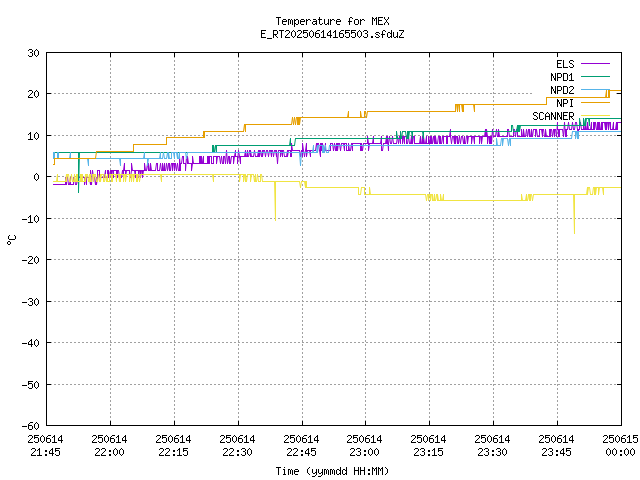640x480 pixels.
Task: Click the yellow SCANNER legend line sample
Action: (x=595, y=116)
